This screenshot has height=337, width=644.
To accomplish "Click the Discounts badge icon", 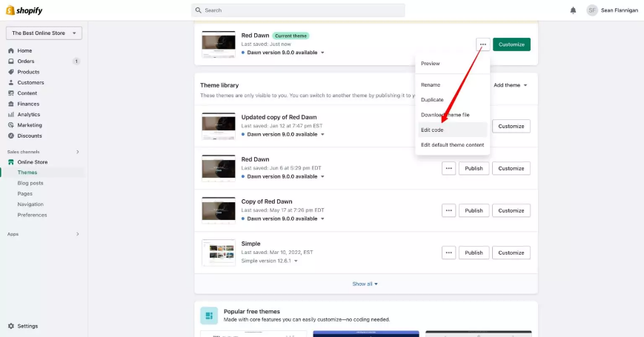I will pos(11,136).
